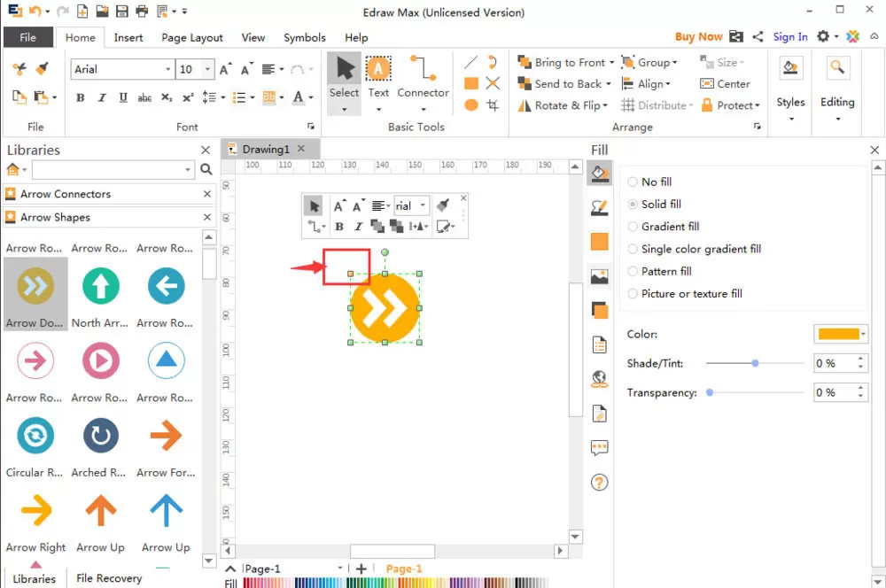Select the Rectangle shape tool
Viewport: 886px width, 588px height.
471,83
